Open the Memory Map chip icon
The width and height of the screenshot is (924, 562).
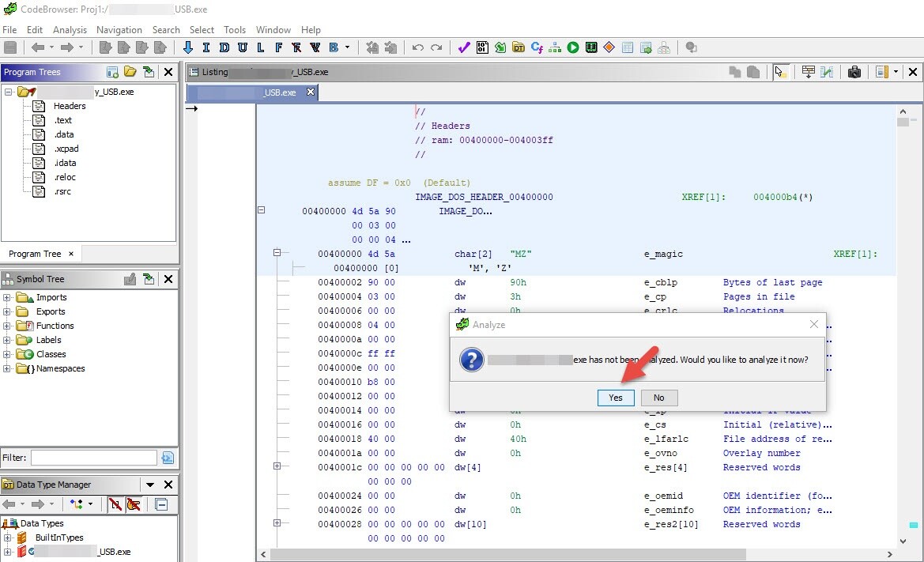591,47
